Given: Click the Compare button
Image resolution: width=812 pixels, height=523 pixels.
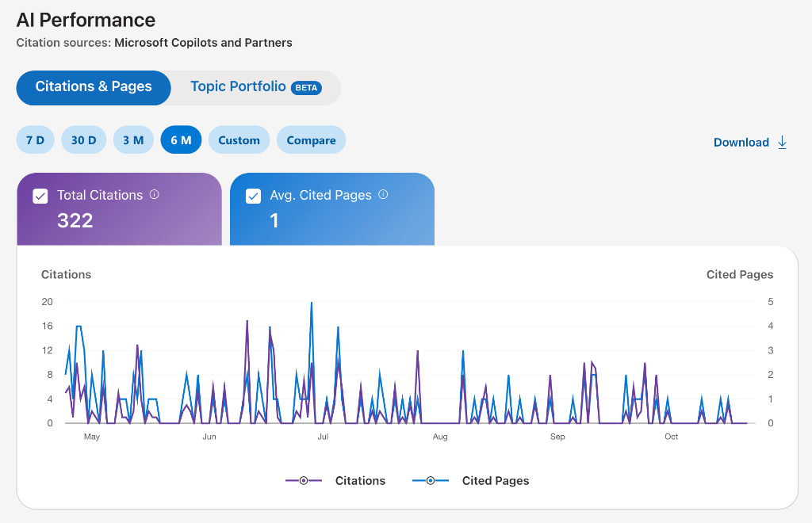Looking at the screenshot, I should pyautogui.click(x=311, y=140).
